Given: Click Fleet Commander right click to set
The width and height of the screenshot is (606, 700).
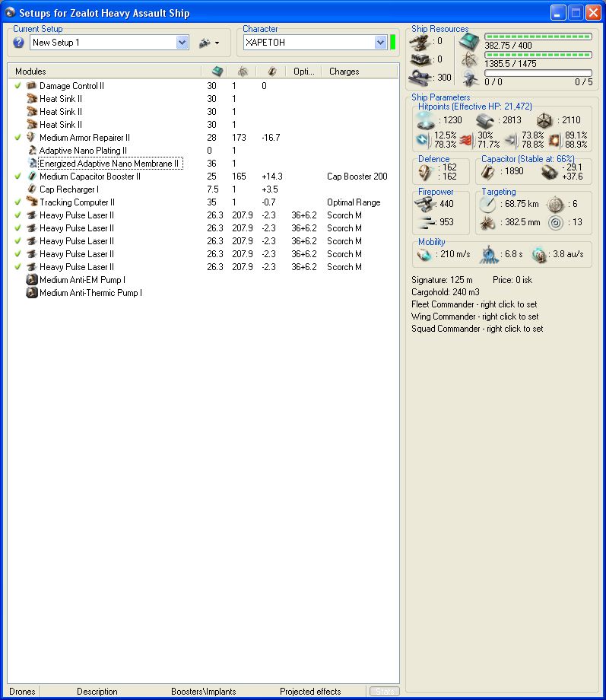Looking at the screenshot, I should [x=474, y=304].
